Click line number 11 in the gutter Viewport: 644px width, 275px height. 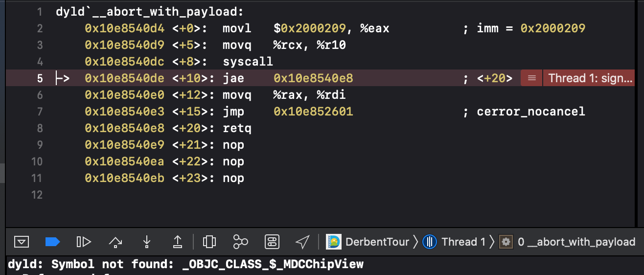tap(37, 178)
